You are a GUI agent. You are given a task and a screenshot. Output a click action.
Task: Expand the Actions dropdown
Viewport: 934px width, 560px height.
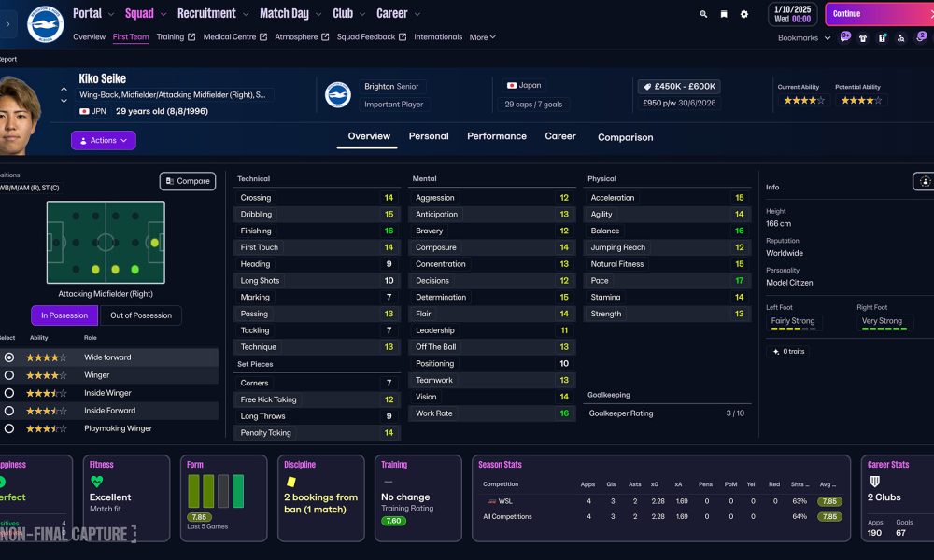(x=104, y=140)
